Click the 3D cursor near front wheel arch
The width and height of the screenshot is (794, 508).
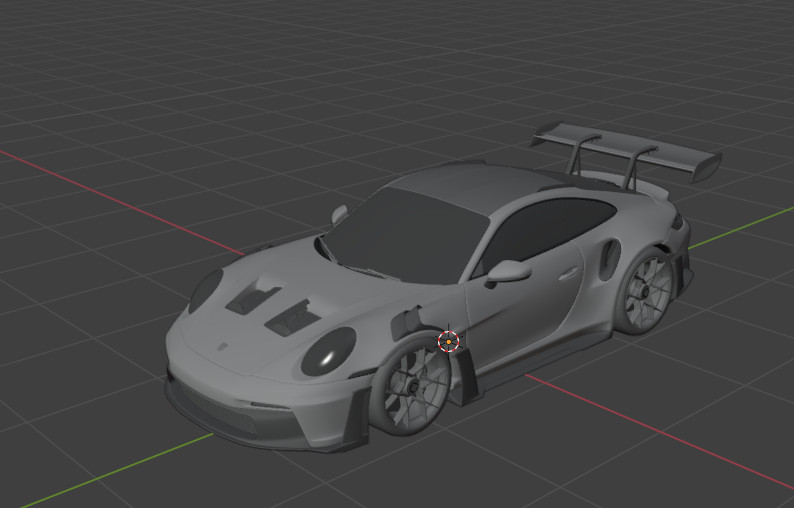coord(449,341)
